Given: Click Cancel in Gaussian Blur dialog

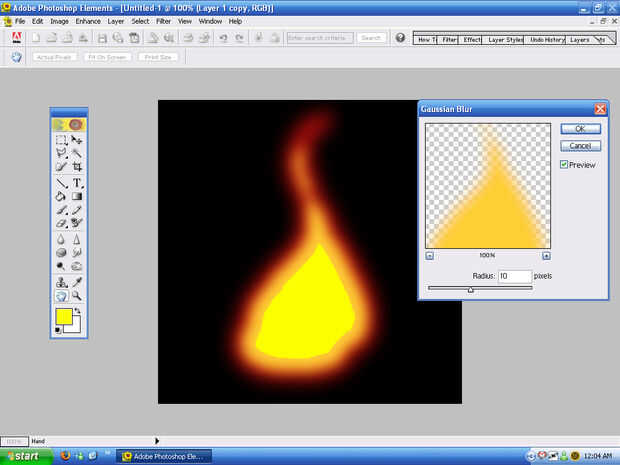Looking at the screenshot, I should click(x=580, y=146).
